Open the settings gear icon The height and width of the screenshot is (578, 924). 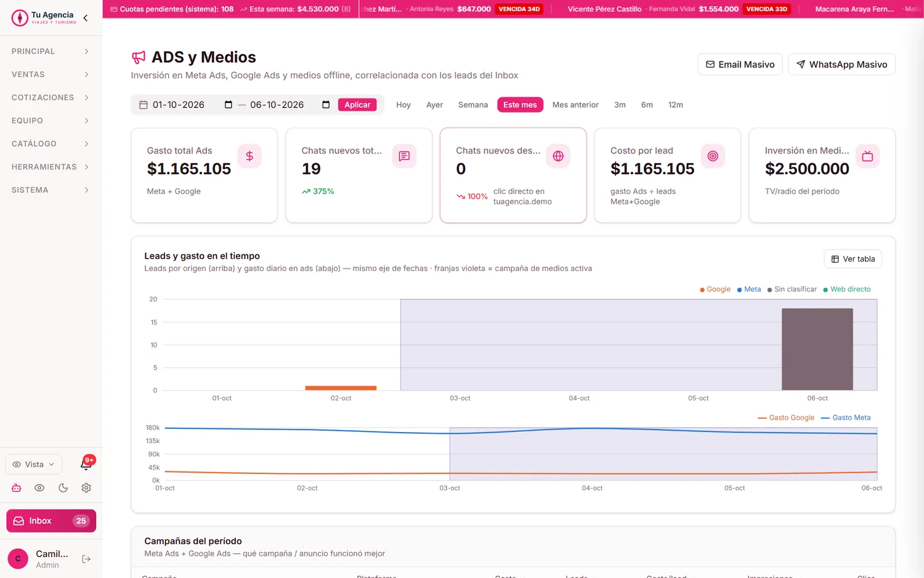86,488
